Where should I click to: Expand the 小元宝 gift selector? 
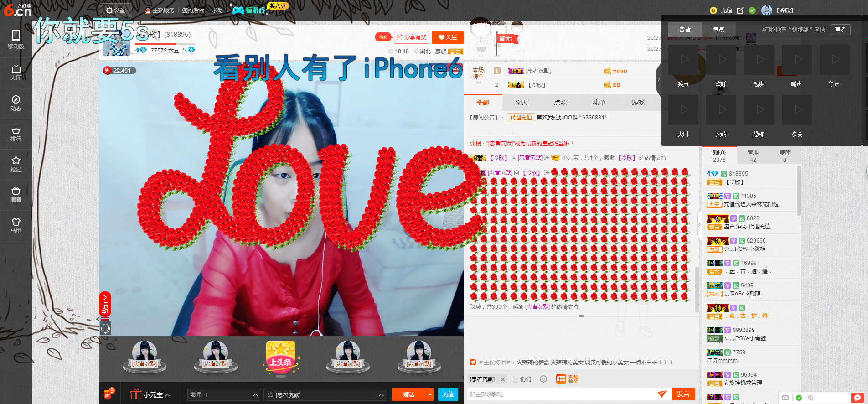[x=150, y=395]
